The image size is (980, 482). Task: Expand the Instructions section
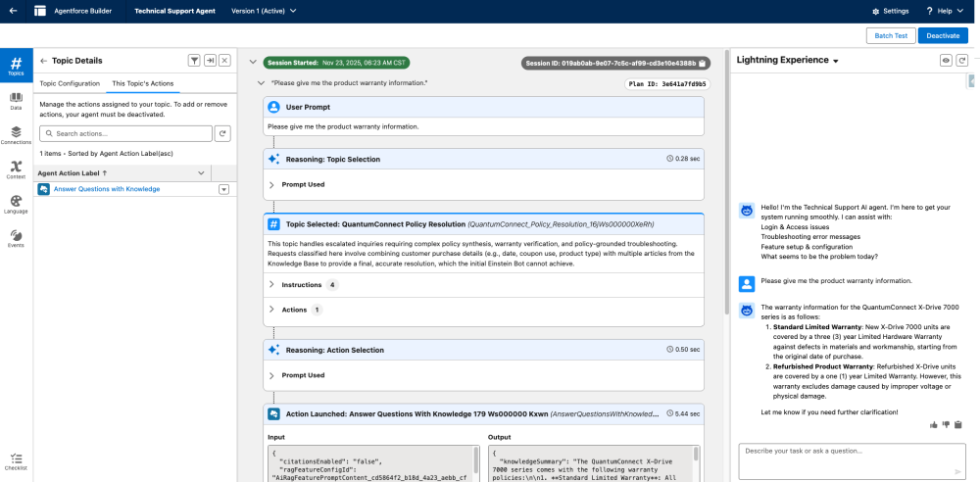pos(272,285)
